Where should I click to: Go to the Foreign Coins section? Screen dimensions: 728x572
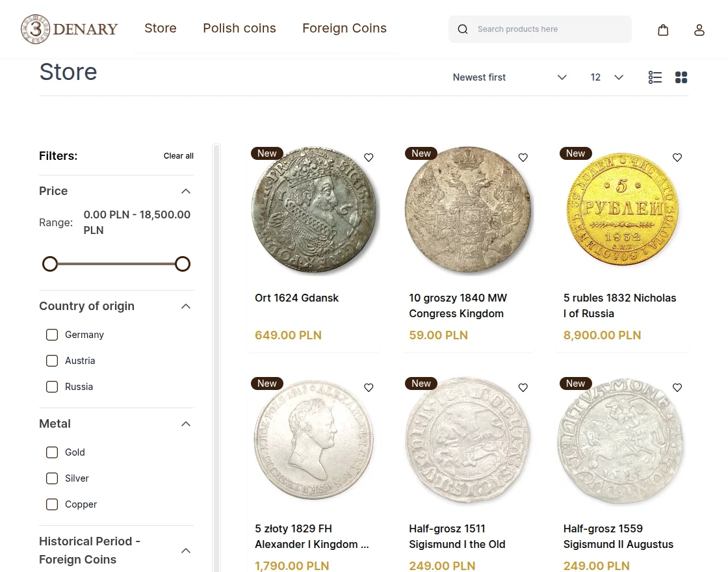pos(344,28)
